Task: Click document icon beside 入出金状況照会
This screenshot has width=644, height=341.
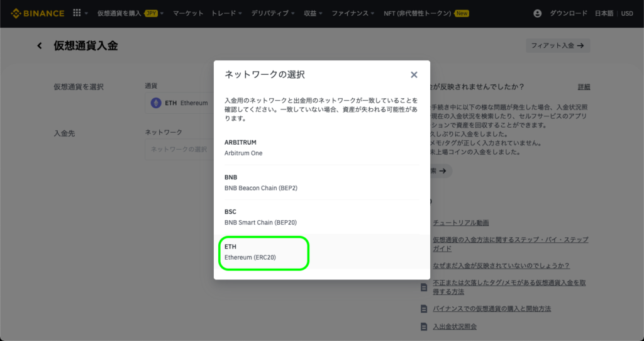Action: [x=424, y=327]
